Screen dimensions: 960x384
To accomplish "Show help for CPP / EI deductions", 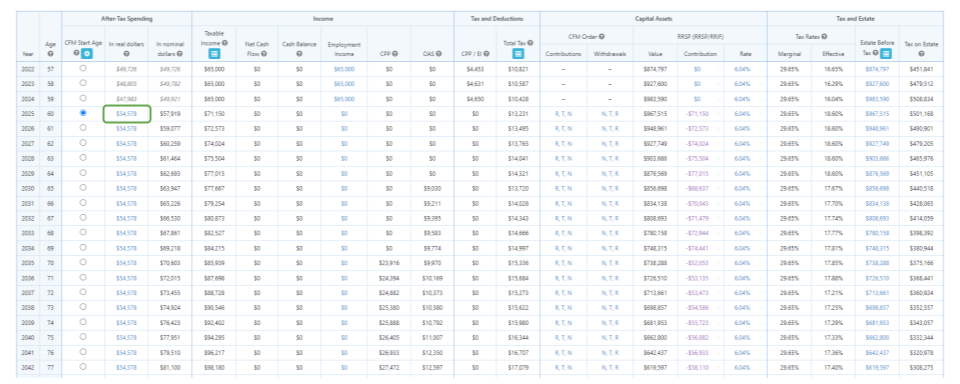I will [486, 54].
